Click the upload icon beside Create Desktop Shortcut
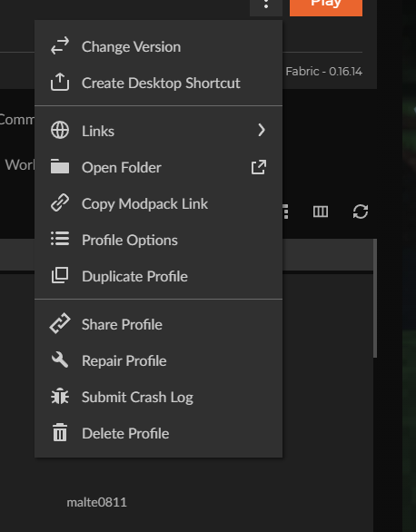 (60, 83)
